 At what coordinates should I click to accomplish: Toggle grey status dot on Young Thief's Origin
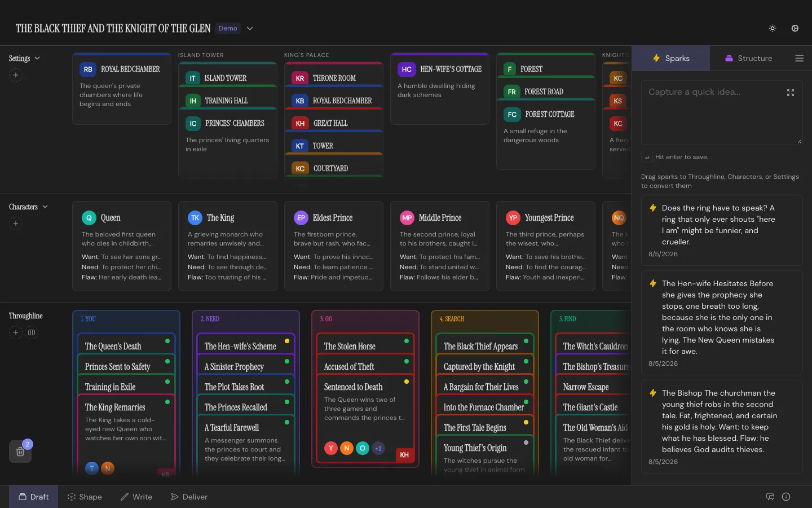(526, 443)
